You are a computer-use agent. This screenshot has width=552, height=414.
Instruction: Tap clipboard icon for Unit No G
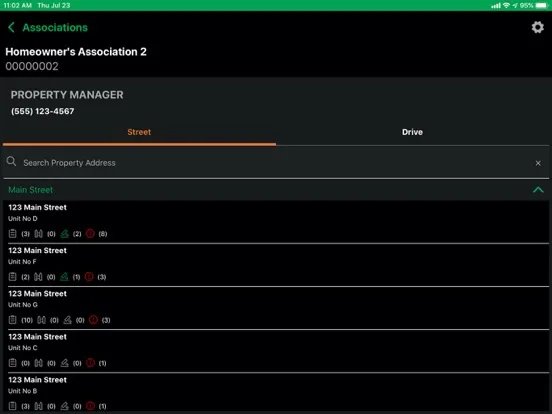12,320
